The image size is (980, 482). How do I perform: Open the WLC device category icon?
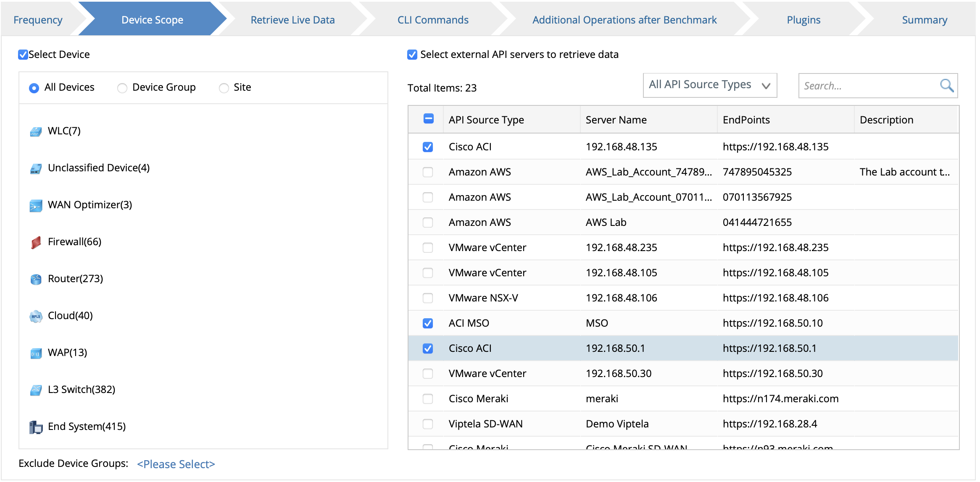[36, 130]
